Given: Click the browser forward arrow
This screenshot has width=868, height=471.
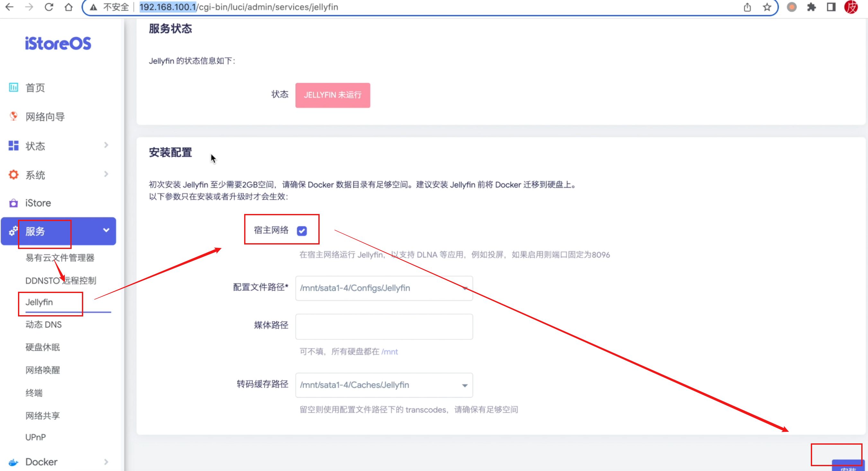Looking at the screenshot, I should point(29,7).
